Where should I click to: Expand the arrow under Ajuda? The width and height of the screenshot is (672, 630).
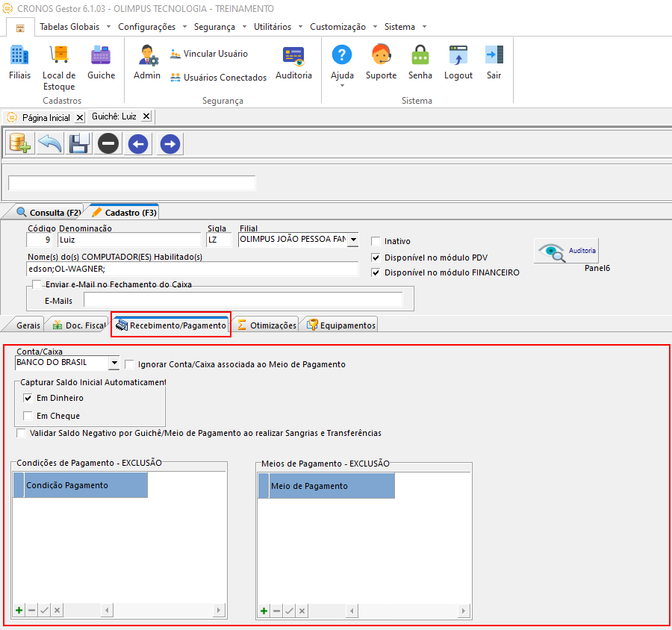pyautogui.click(x=342, y=86)
